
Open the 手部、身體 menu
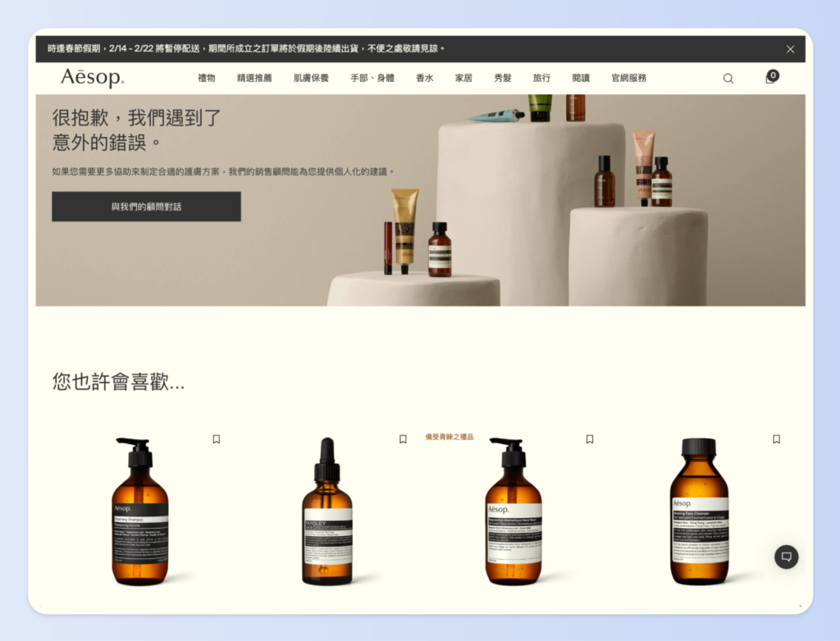372,78
